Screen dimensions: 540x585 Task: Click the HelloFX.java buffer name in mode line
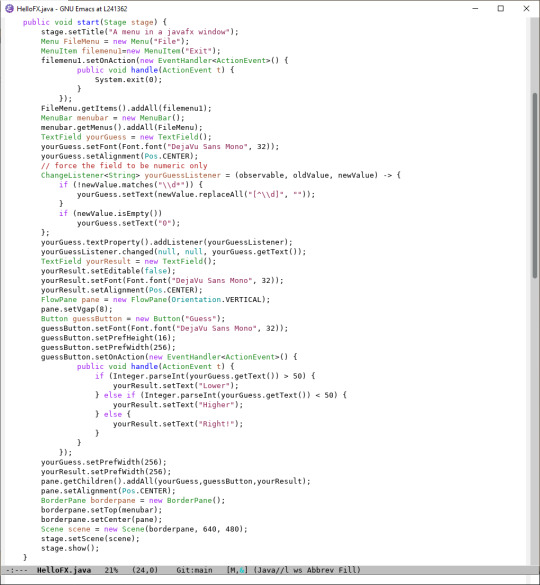click(x=64, y=570)
